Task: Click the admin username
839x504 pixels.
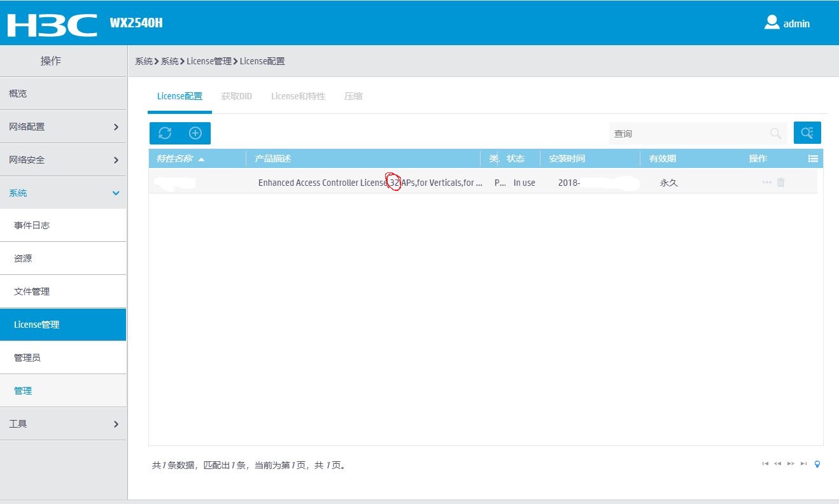Action: (x=796, y=24)
